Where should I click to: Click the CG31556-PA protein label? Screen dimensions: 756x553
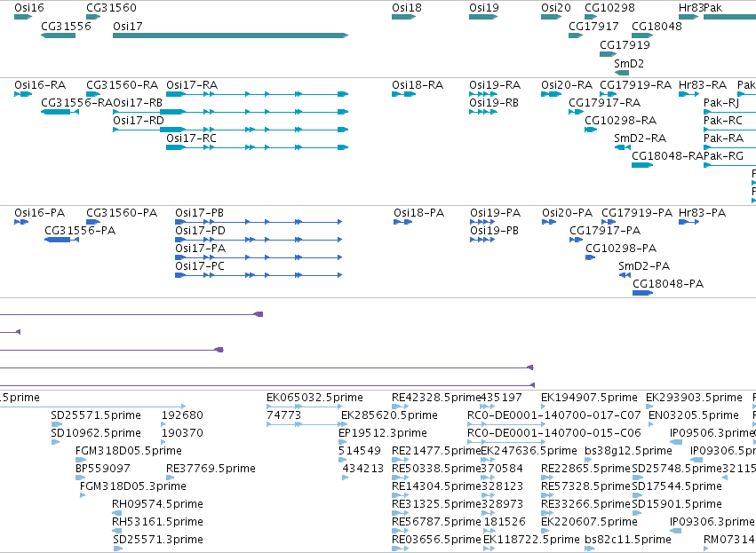(80, 231)
